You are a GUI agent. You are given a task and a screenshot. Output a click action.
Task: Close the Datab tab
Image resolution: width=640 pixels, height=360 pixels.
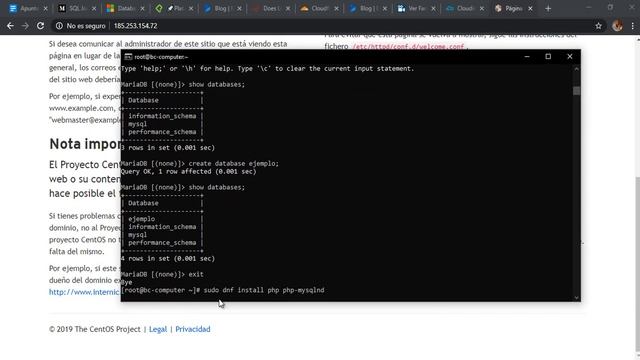pos(142,9)
